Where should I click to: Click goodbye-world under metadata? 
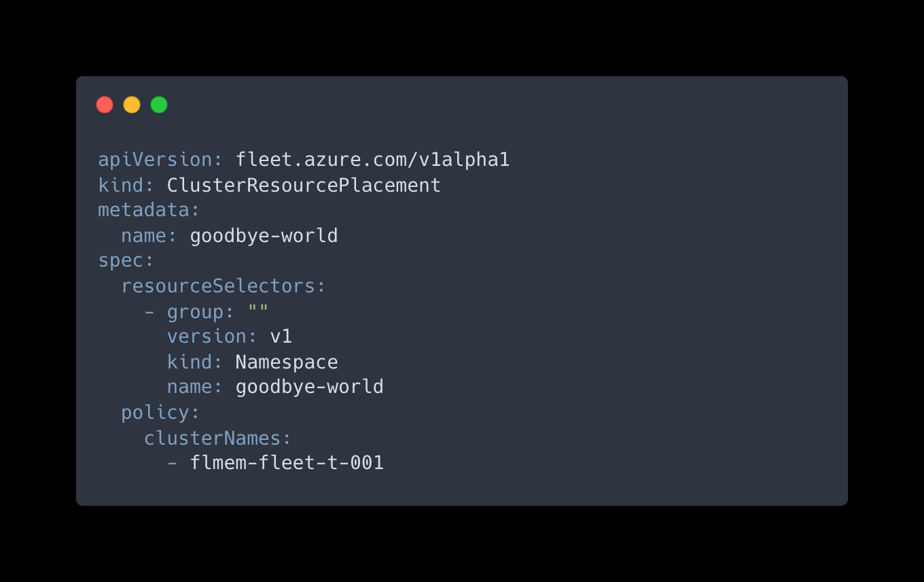(264, 236)
